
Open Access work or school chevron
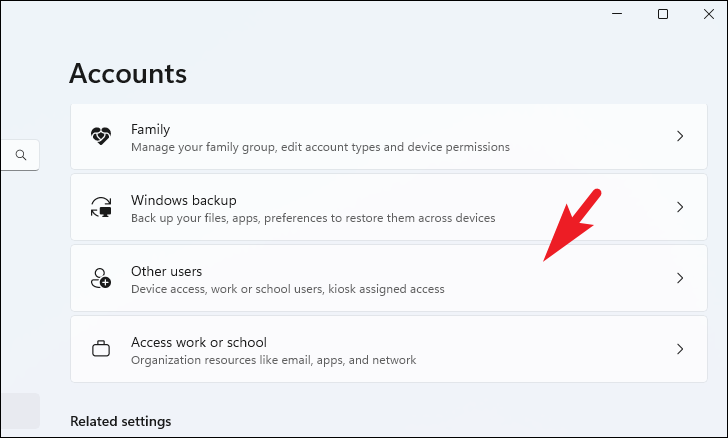(680, 349)
